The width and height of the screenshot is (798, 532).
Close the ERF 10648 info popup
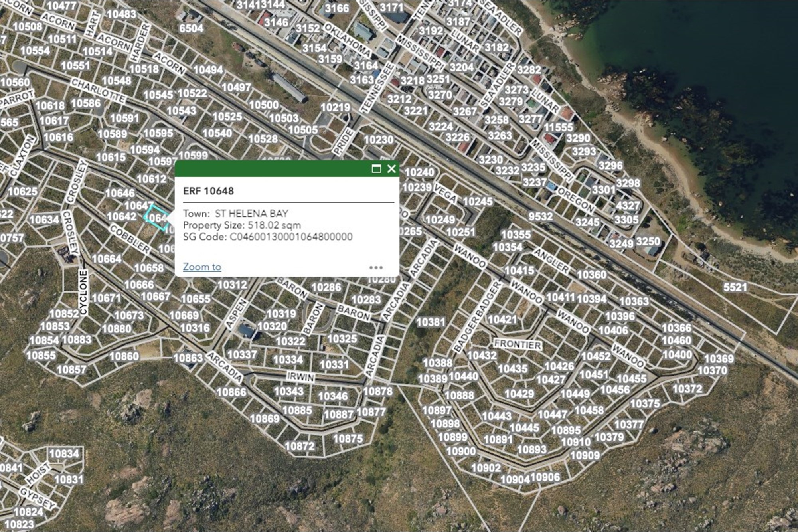coord(392,168)
